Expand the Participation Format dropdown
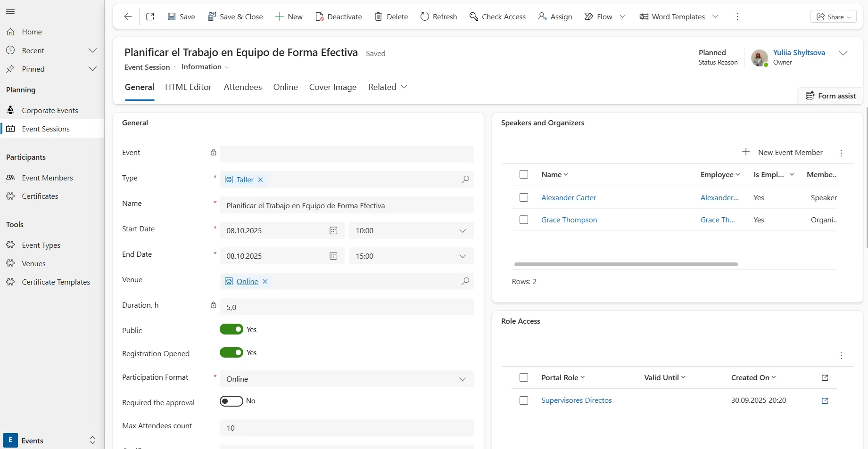 pos(462,379)
